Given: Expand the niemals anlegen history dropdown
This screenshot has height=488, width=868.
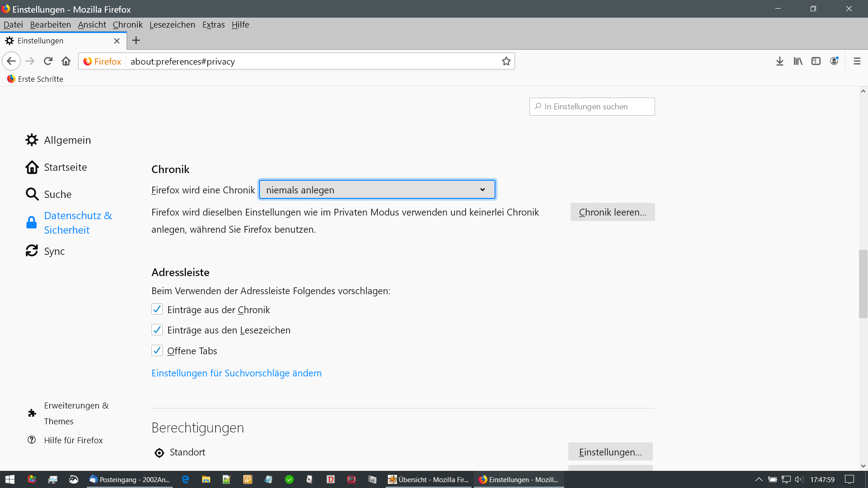Looking at the screenshot, I should point(377,190).
